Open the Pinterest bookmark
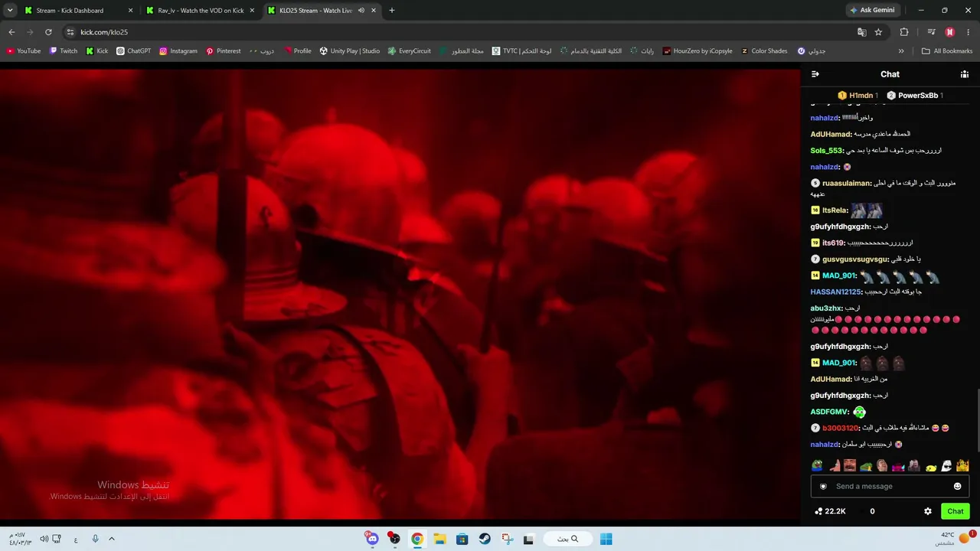The image size is (980, 551). point(224,51)
